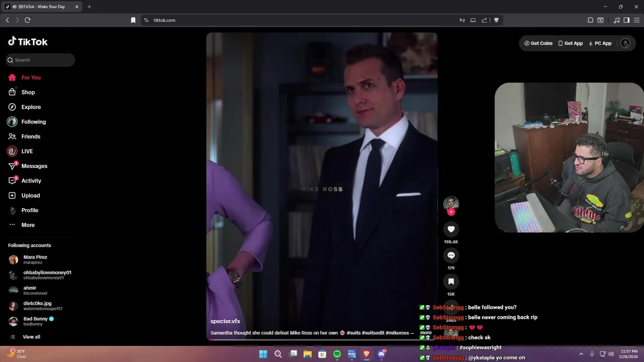The height and width of the screenshot is (362, 644).
Task: Open the Shop page
Action: (28, 92)
